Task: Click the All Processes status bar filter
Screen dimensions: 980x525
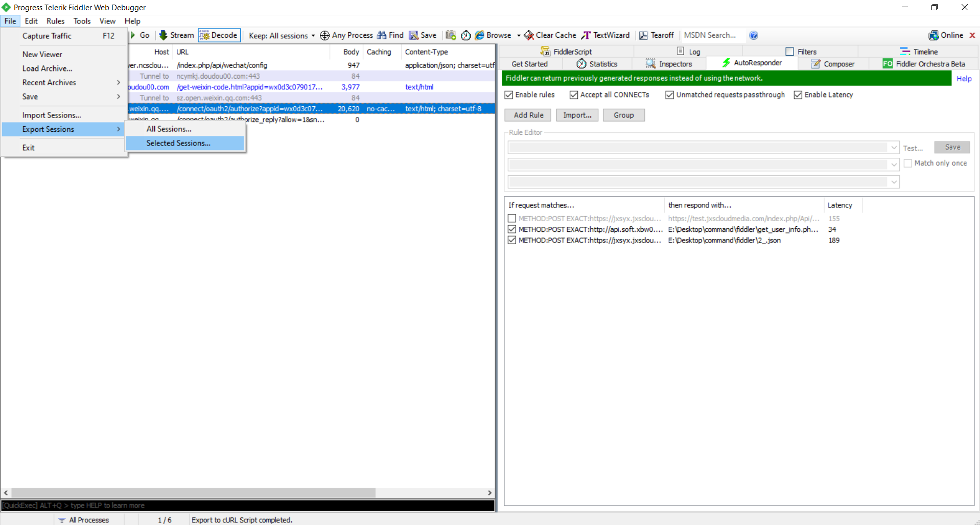Action: [x=84, y=520]
